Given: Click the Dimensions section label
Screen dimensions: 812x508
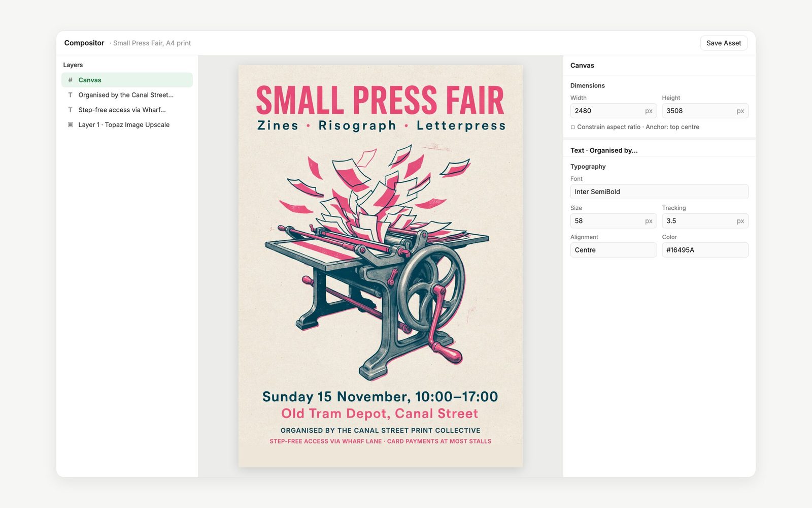Looking at the screenshot, I should click(588, 85).
